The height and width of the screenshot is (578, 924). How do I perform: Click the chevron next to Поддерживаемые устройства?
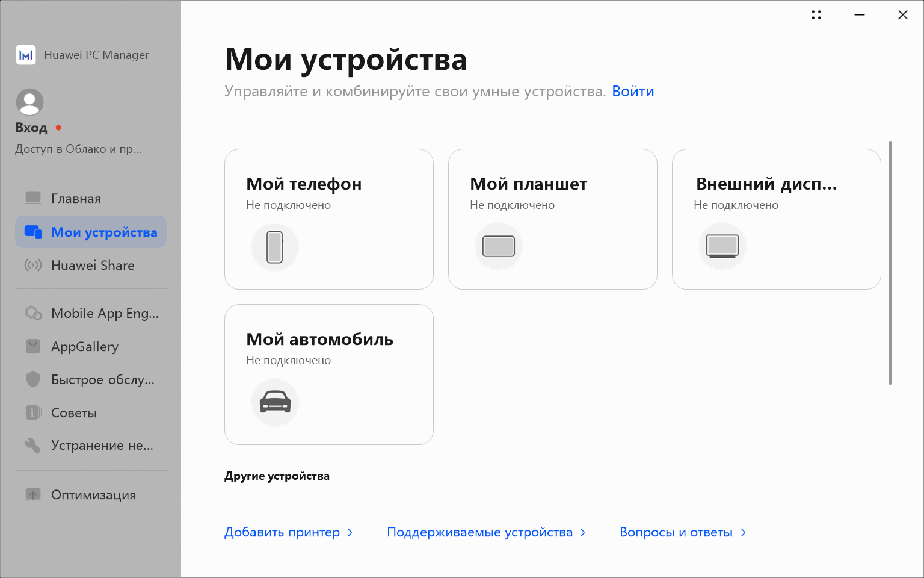[x=583, y=532]
